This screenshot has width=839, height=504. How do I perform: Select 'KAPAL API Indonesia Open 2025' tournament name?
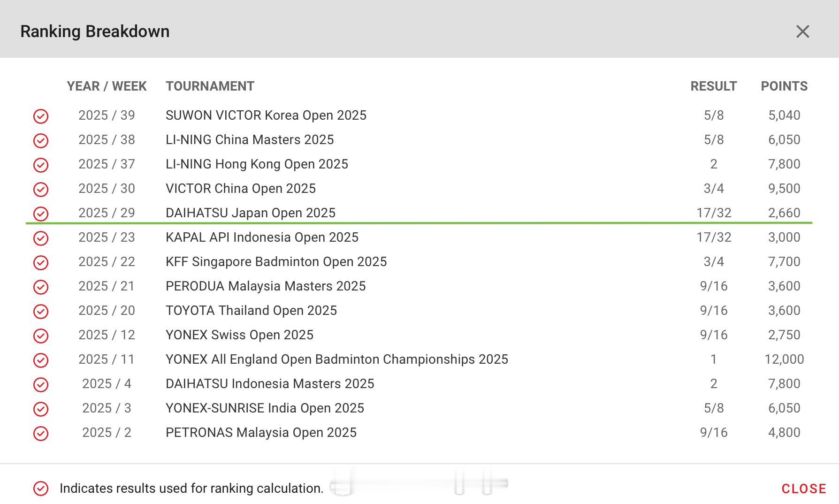point(262,237)
